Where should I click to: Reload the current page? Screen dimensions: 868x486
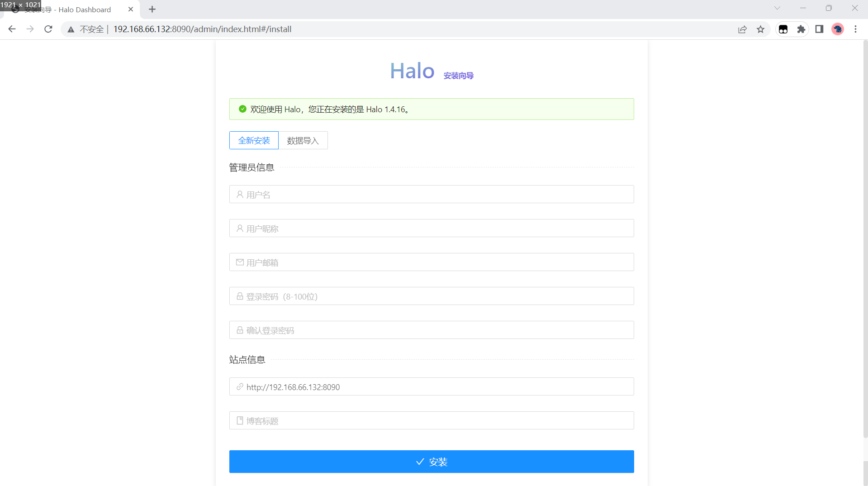coord(48,29)
